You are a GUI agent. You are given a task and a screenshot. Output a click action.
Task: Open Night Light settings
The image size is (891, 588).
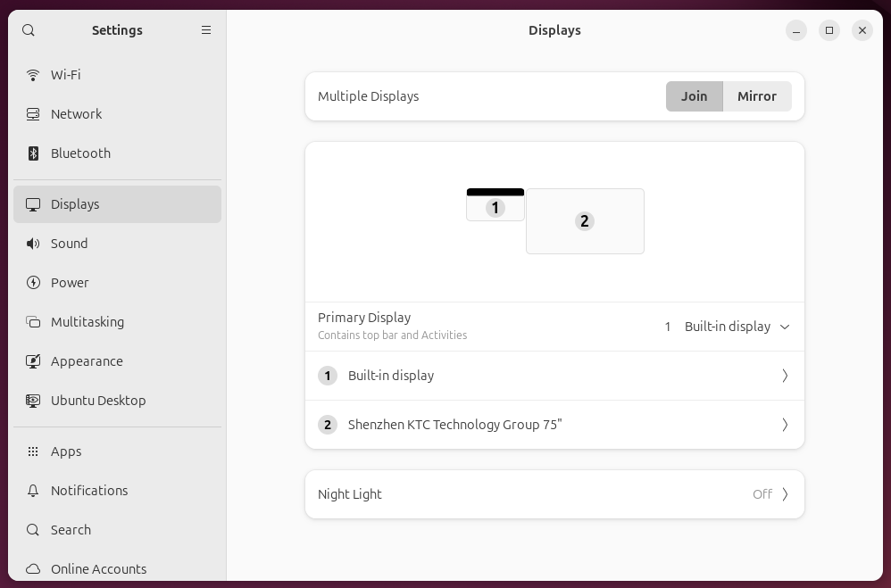point(554,494)
